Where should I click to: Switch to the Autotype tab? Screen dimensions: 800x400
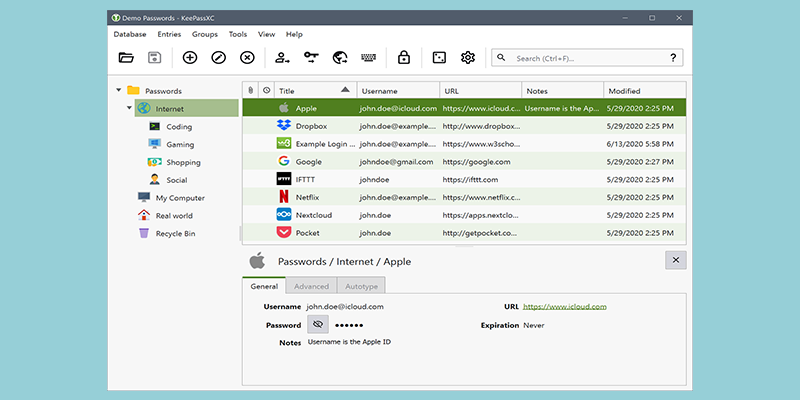[361, 286]
